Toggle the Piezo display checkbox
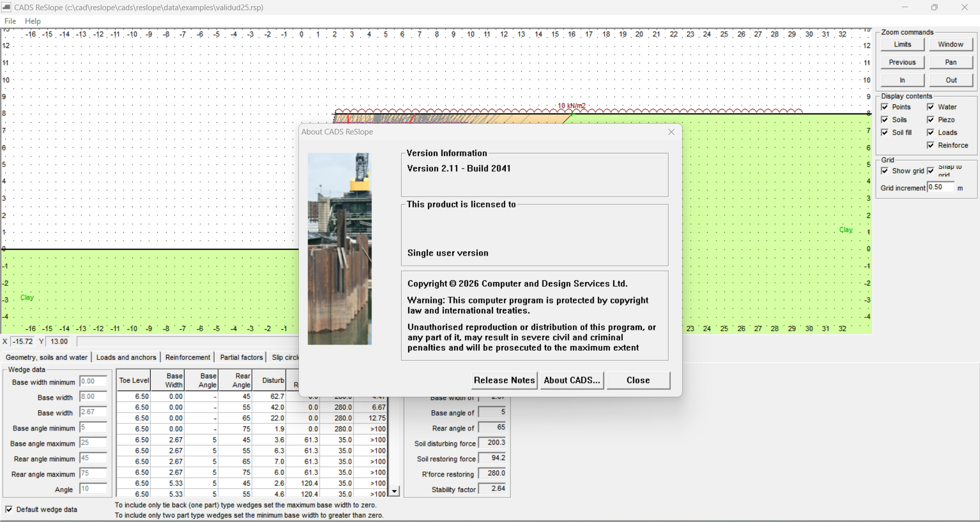The image size is (980, 522). click(x=931, y=120)
